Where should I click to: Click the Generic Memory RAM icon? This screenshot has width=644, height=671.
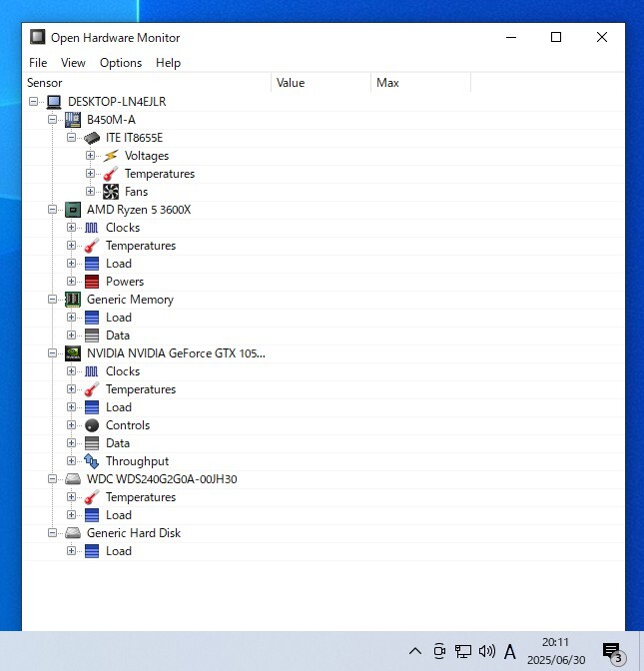tap(73, 300)
